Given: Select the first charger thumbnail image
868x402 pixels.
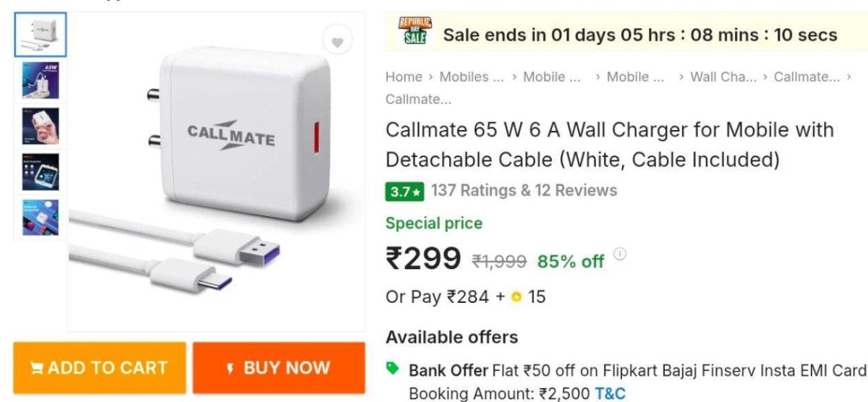Looking at the screenshot, I should tap(41, 35).
